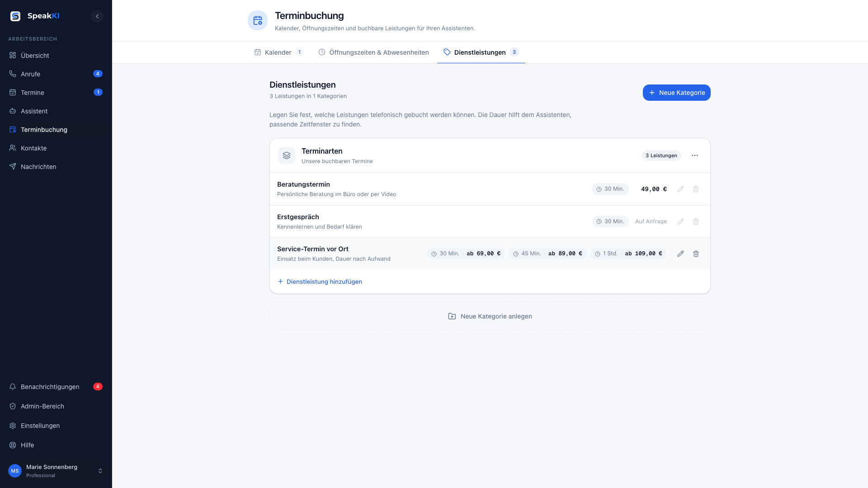Edit the Erstgespräch service with pencil icon
This screenshot has height=488, width=868.
(x=680, y=222)
